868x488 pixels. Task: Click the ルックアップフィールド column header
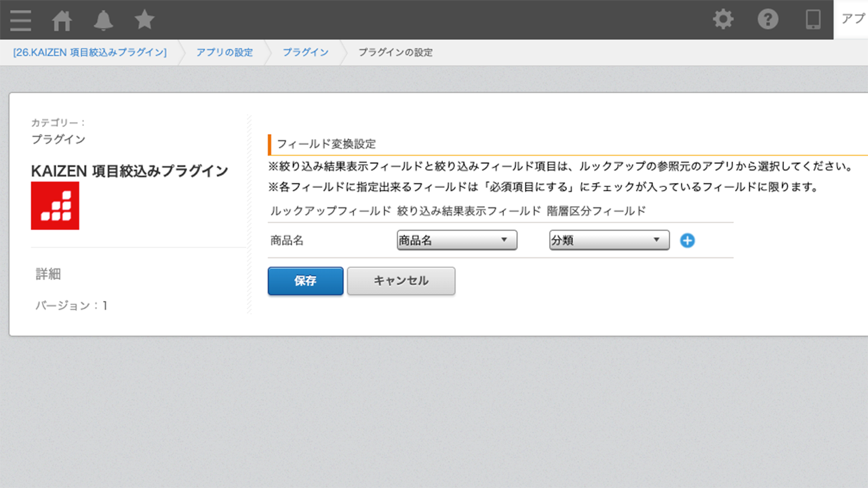pos(331,211)
